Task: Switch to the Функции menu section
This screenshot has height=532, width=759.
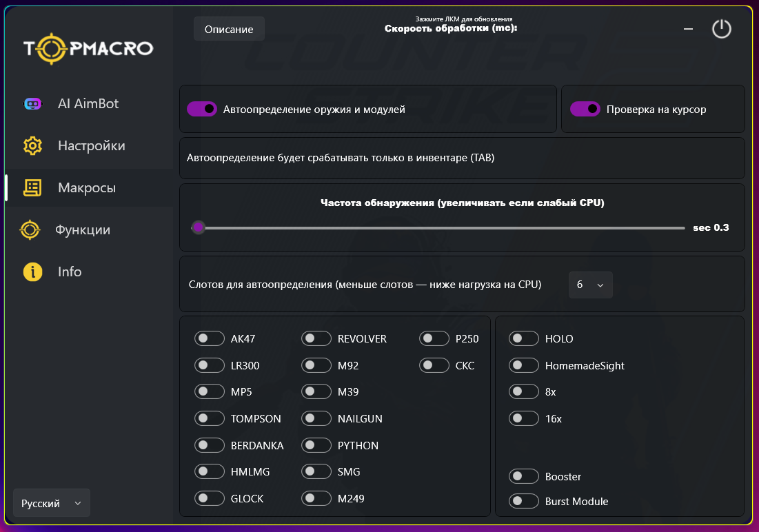Action: (x=83, y=229)
